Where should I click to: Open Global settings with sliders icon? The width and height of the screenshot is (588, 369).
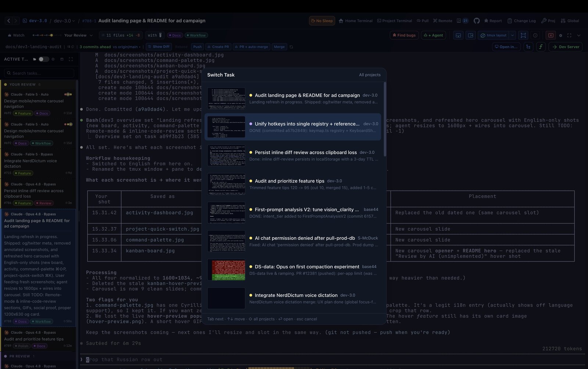(x=570, y=21)
